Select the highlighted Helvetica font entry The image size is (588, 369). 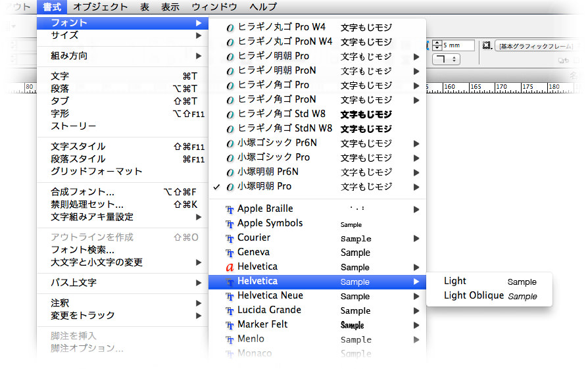click(317, 282)
